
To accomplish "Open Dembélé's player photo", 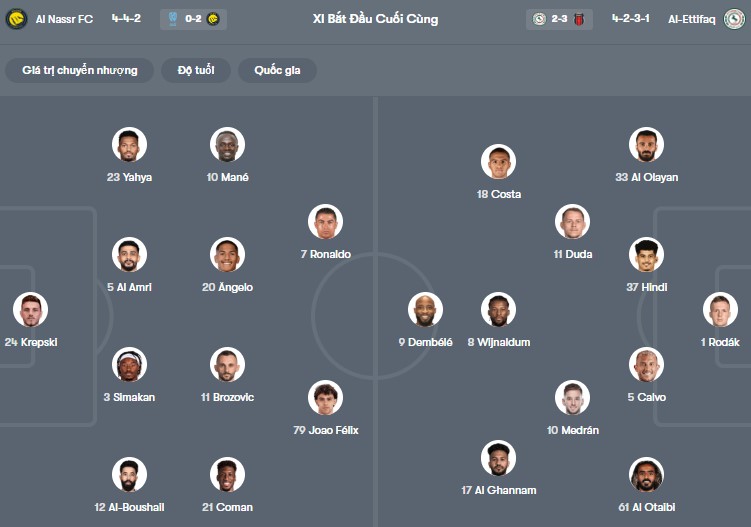I will tap(425, 310).
